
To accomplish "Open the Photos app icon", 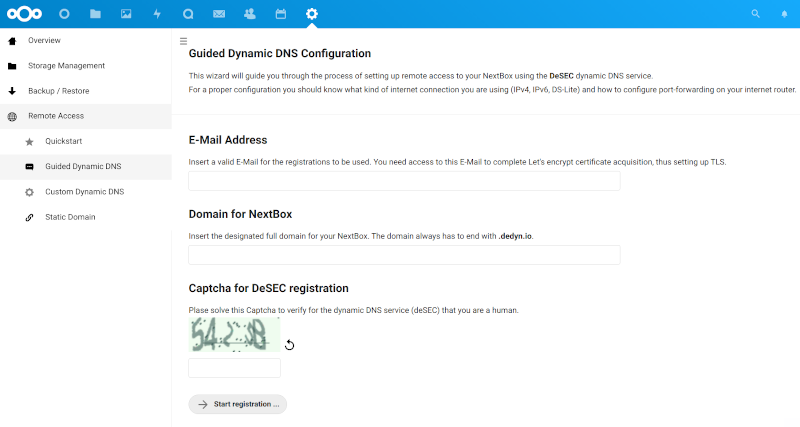I will [x=126, y=14].
